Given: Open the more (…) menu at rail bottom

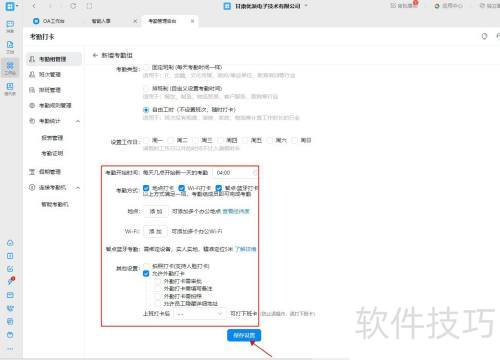Looking at the screenshot, I should coord(10,349).
